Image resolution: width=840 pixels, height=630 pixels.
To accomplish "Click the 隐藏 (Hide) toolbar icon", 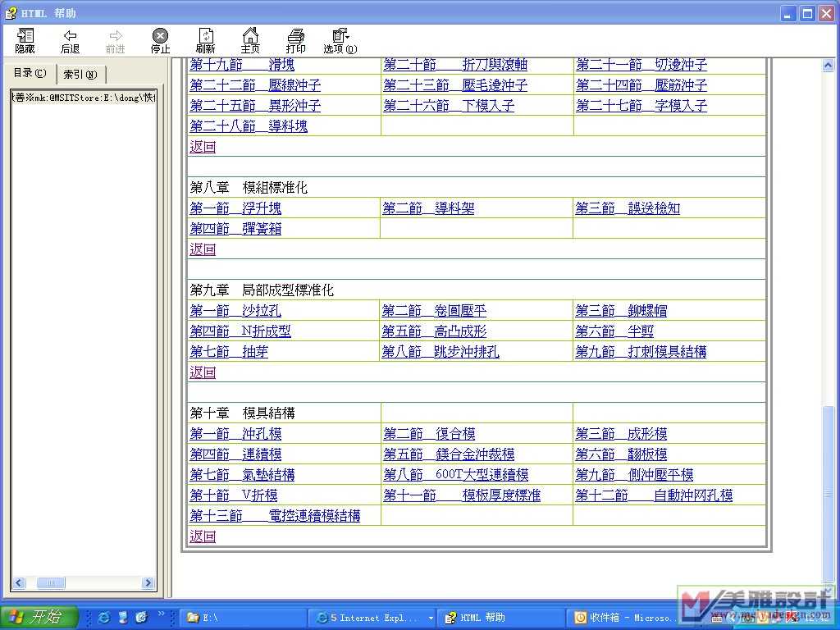I will [x=25, y=41].
